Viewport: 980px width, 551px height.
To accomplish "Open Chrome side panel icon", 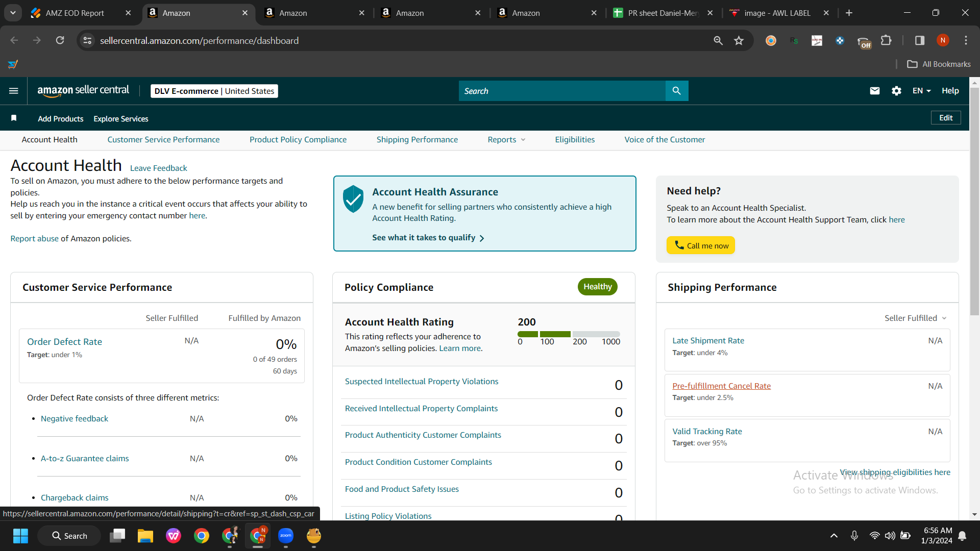I will (x=920, y=40).
